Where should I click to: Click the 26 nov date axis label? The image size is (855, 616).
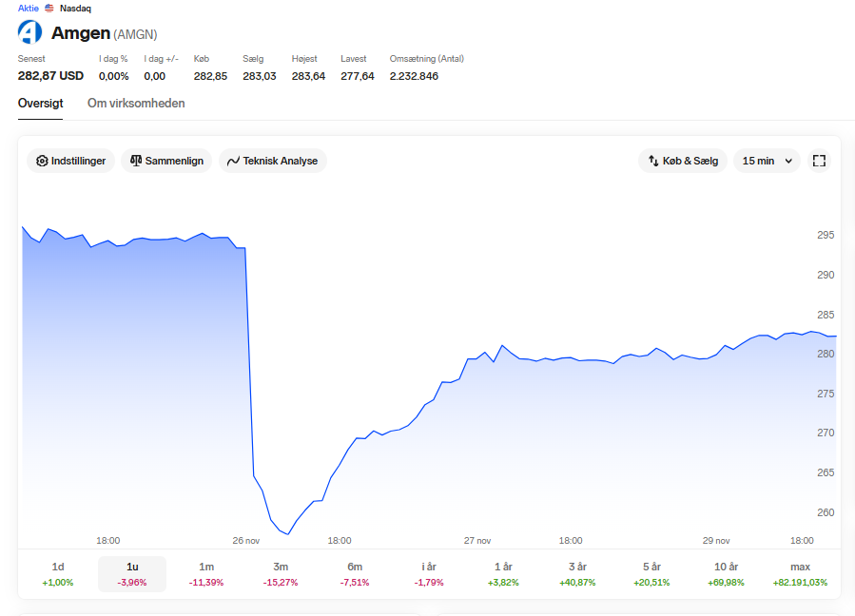point(246,540)
